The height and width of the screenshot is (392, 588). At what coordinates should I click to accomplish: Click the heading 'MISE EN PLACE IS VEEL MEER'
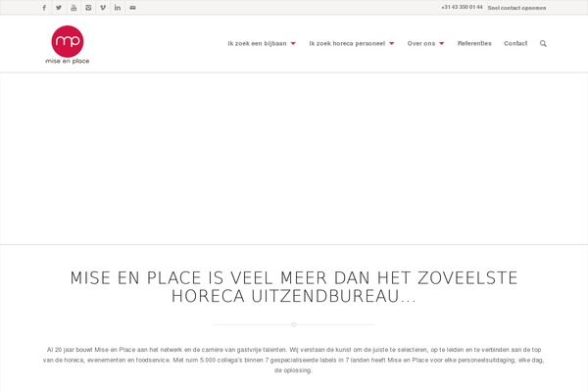click(294, 286)
